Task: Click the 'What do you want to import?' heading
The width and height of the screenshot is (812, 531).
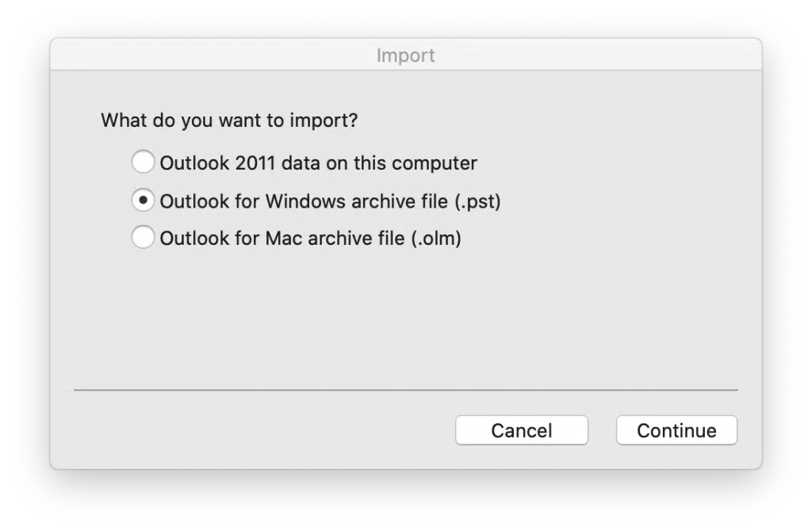Action: click(x=229, y=120)
